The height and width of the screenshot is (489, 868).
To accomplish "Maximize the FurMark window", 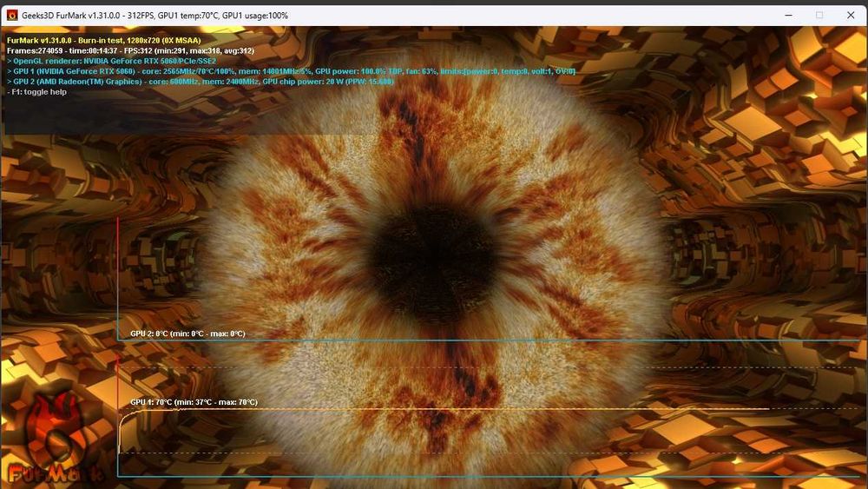I will (819, 16).
